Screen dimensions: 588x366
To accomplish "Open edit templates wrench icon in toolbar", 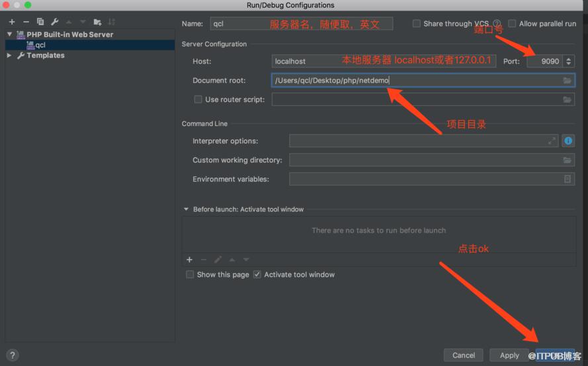I will 55,22.
